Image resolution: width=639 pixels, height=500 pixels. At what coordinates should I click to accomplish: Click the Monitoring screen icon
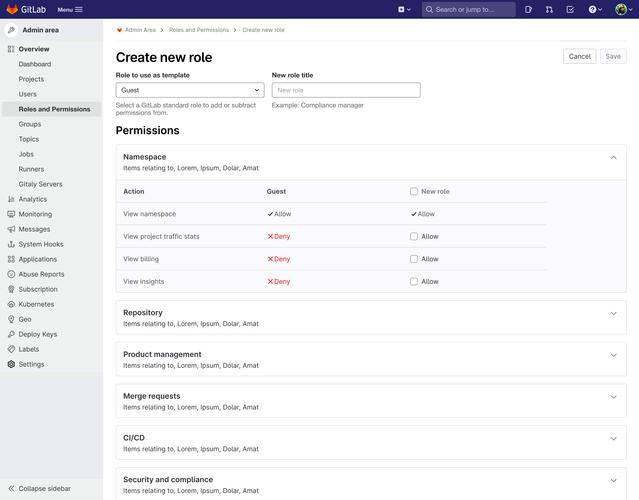(x=11, y=214)
